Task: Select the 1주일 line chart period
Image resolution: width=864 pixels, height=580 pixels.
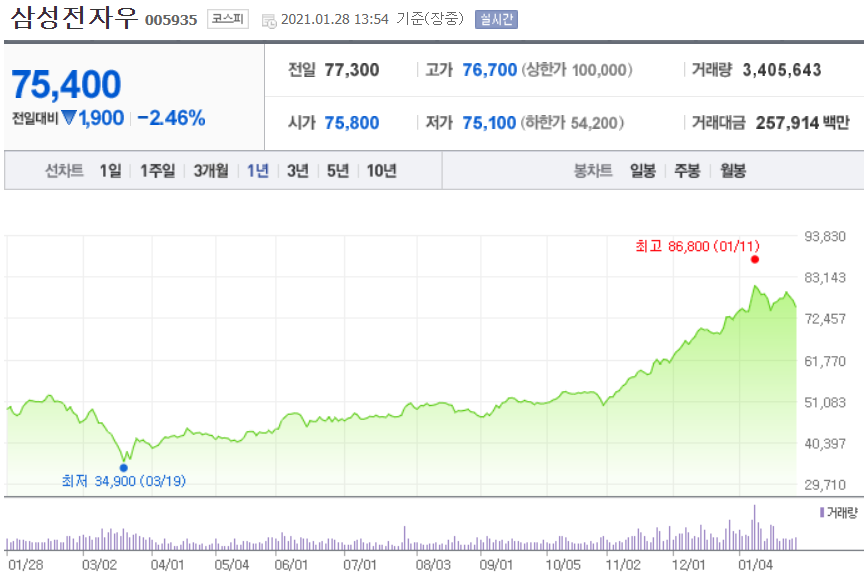Action: coord(158,171)
